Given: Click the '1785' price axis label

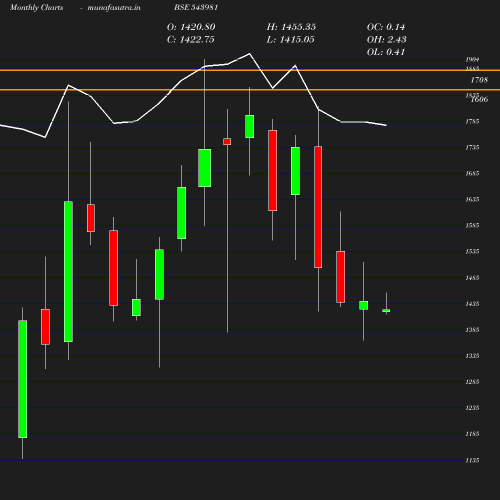Looking at the screenshot, I should coord(472,121).
